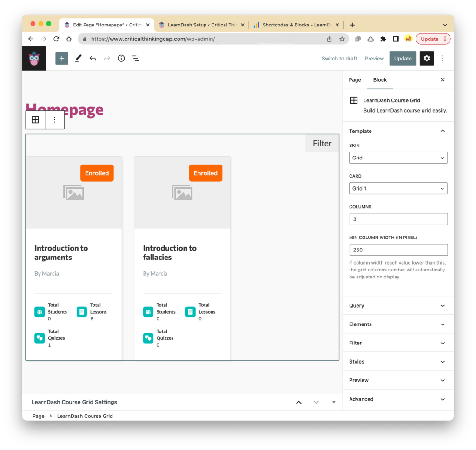476x450 pixels.
Task: Expand the Filter settings section
Action: (x=398, y=343)
